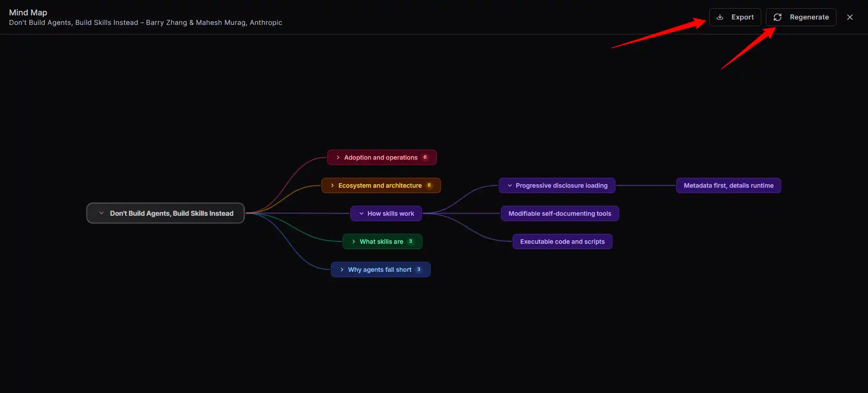Expand the Ecosystem and architecture chevron
The image size is (868, 393).
(332, 185)
